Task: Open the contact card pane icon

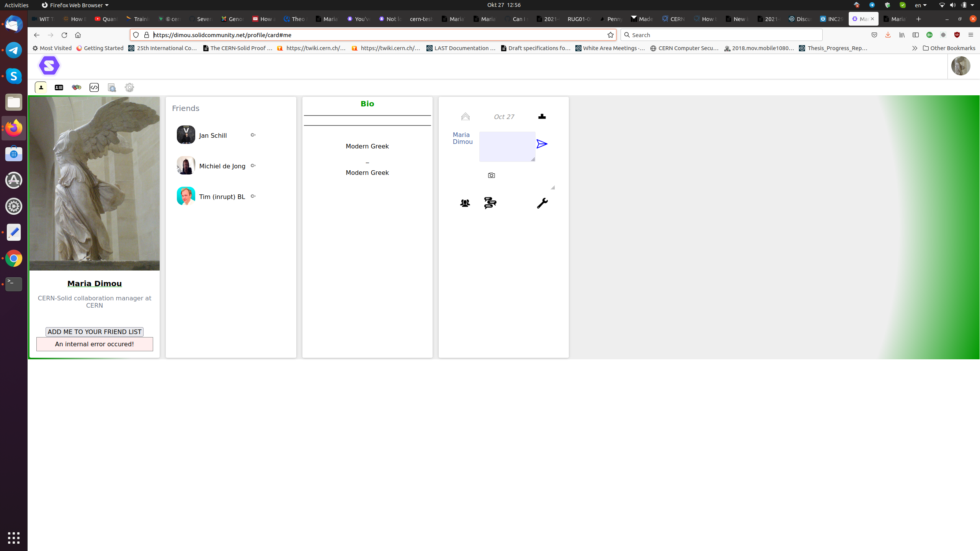Action: pyautogui.click(x=59, y=88)
